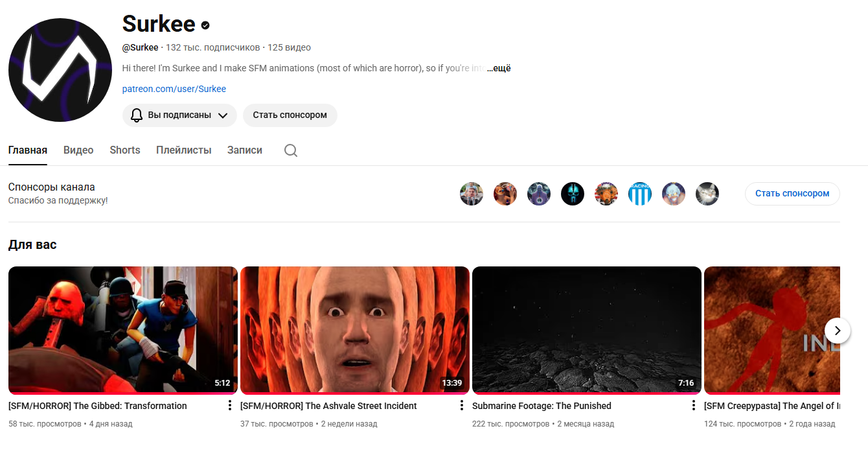Screen dimensions: 868x457
Task: Click the 'Спонсоры канала' heading
Action: pos(52,187)
